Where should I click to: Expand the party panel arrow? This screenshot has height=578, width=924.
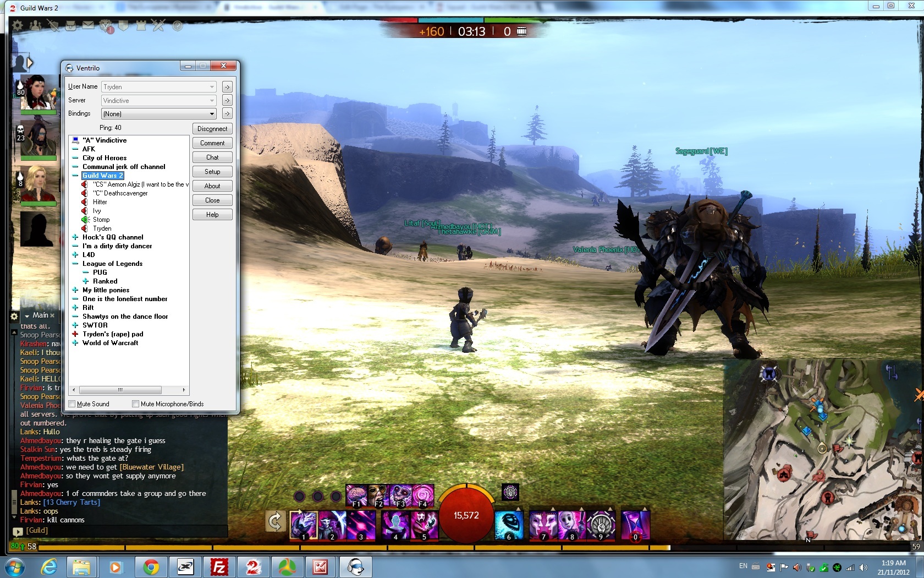click(30, 62)
